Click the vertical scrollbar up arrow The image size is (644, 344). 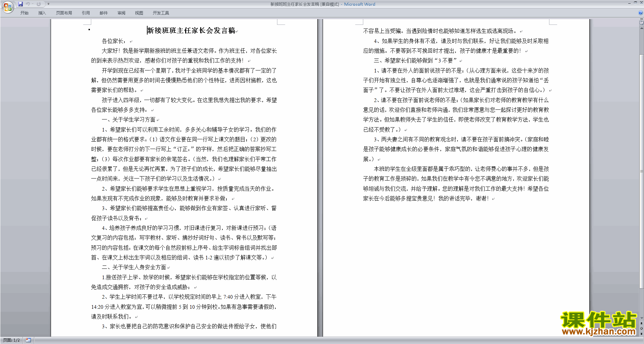(x=641, y=28)
